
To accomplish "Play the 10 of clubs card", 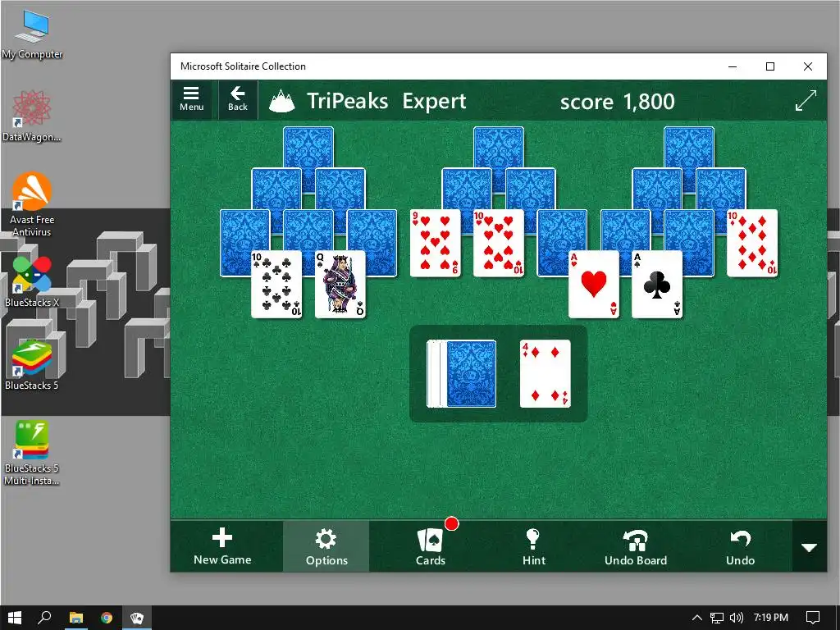I will (x=276, y=285).
